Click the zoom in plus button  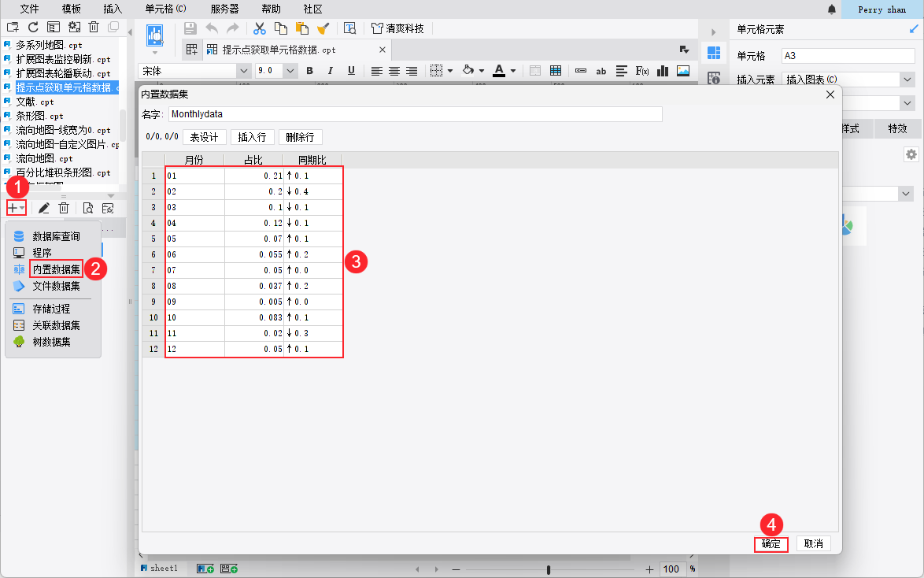[x=649, y=569]
